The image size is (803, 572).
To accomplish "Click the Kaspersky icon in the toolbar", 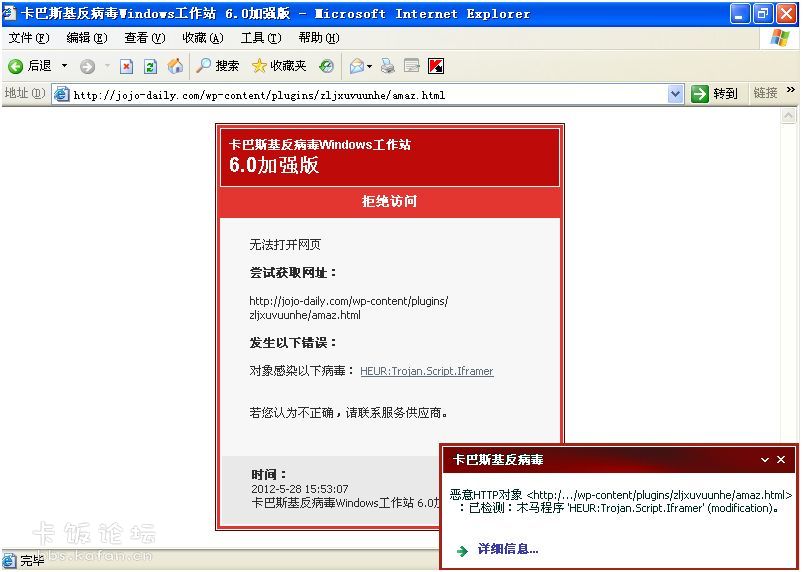I will (x=436, y=66).
